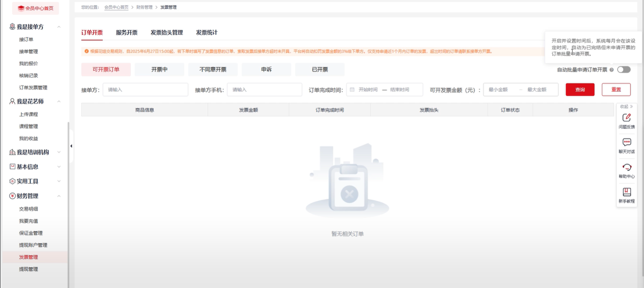Image resolution: width=644 pixels, height=288 pixels.
Task: Select the 开票中 status filter
Action: pyautogui.click(x=159, y=70)
